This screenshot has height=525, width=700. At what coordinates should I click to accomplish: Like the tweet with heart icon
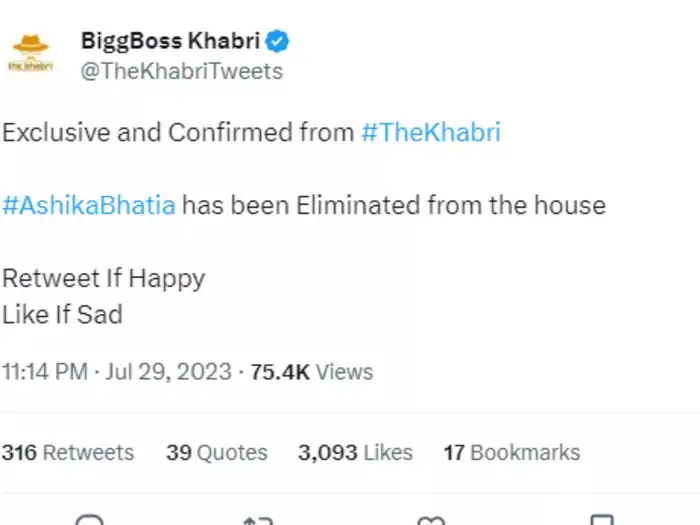(x=431, y=520)
